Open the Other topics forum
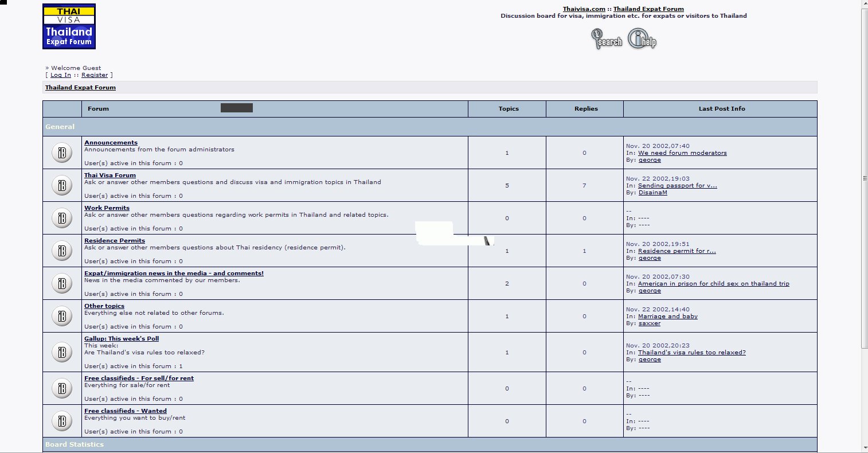The width and height of the screenshot is (868, 453). point(104,306)
